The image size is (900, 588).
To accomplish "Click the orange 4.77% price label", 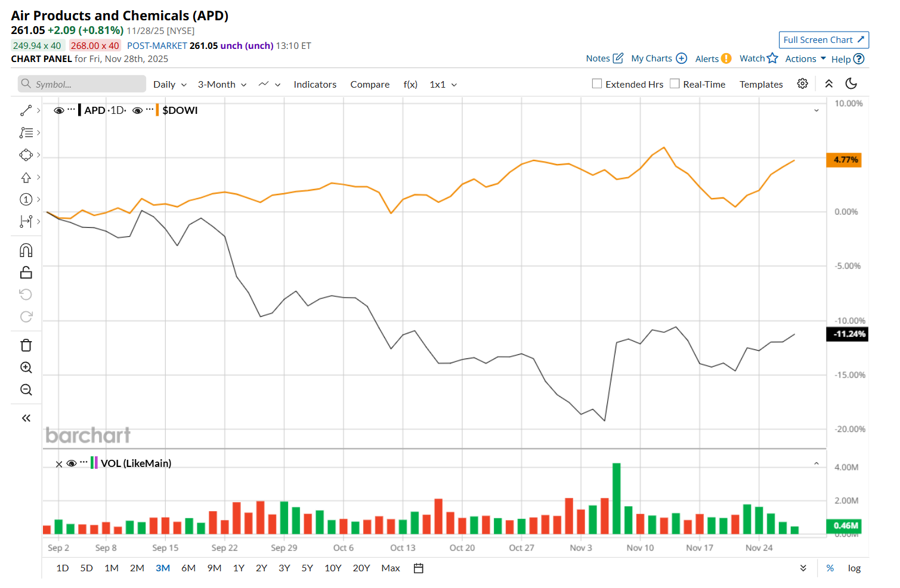I will coord(844,160).
